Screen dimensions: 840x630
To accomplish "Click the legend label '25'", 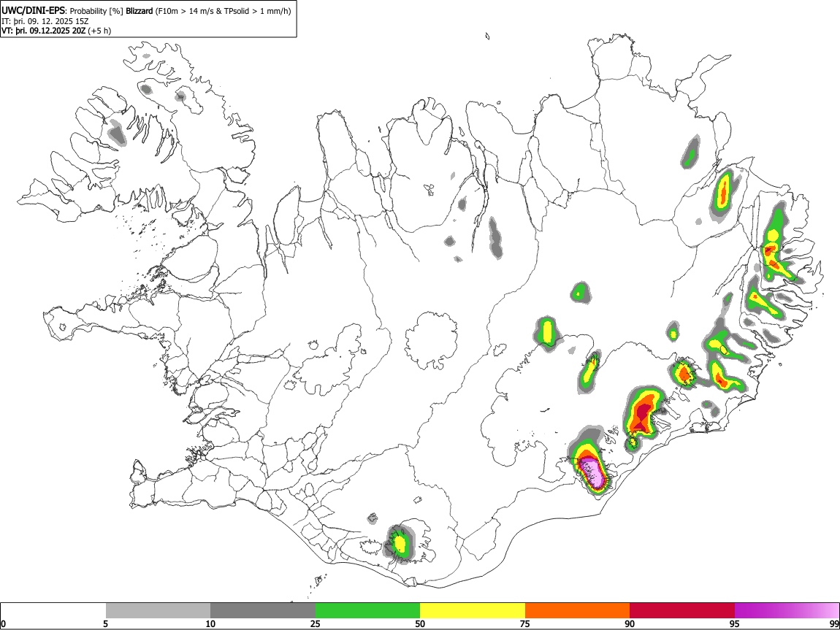I will pyautogui.click(x=316, y=623).
